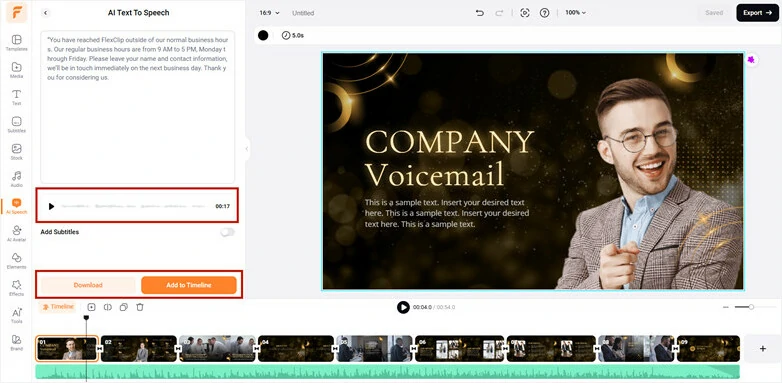Select the Voicemail title text on canvas

pos(434,174)
